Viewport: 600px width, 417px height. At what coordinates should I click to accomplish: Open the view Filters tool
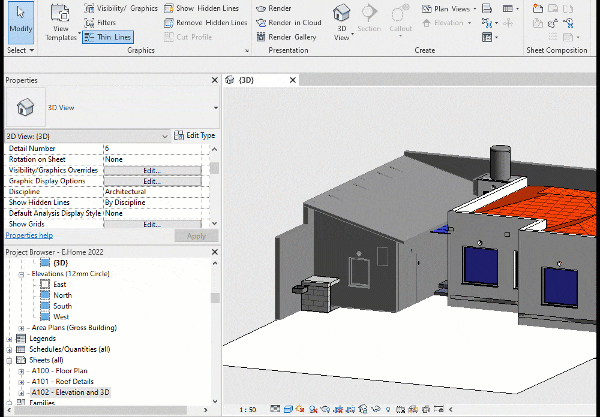pyautogui.click(x=100, y=23)
